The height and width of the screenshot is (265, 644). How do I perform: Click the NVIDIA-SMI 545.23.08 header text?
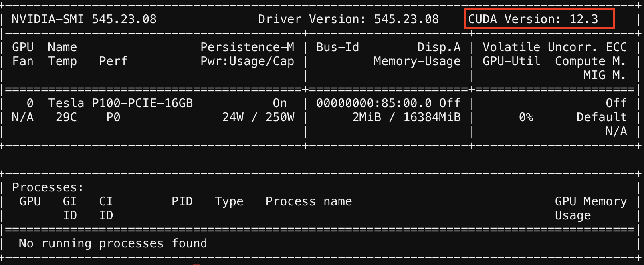click(84, 19)
